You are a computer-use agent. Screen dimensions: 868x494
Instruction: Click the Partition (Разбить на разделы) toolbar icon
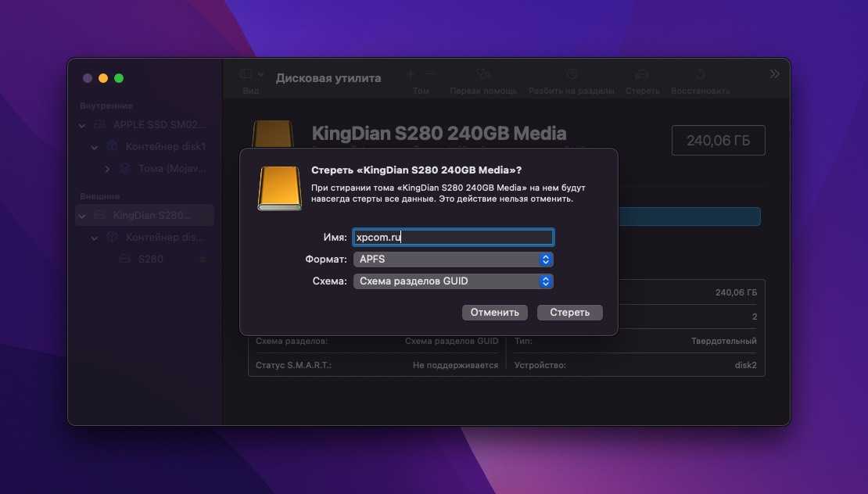(x=572, y=75)
